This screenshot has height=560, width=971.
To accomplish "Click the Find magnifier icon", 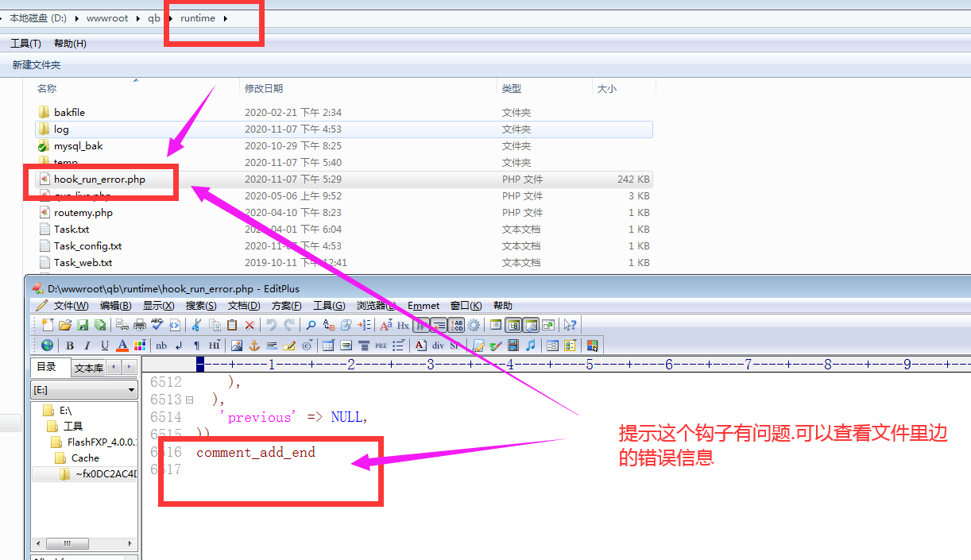I will (311, 324).
